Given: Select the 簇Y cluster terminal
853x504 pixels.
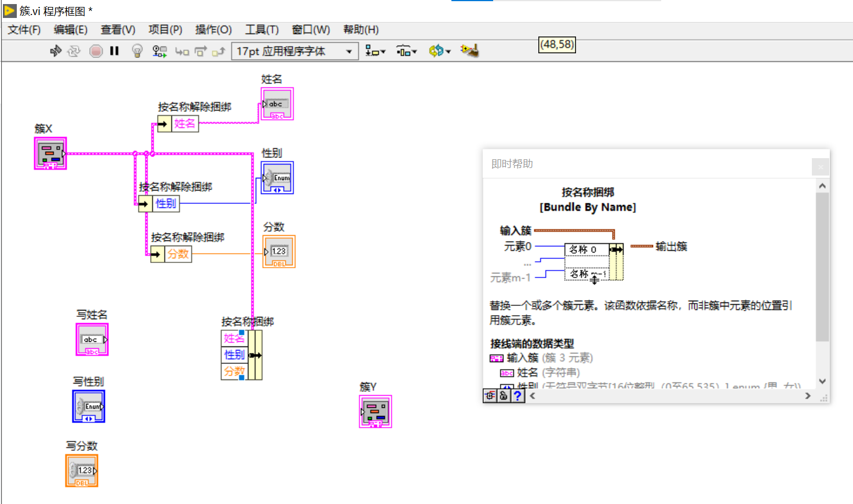Looking at the screenshot, I should [374, 411].
